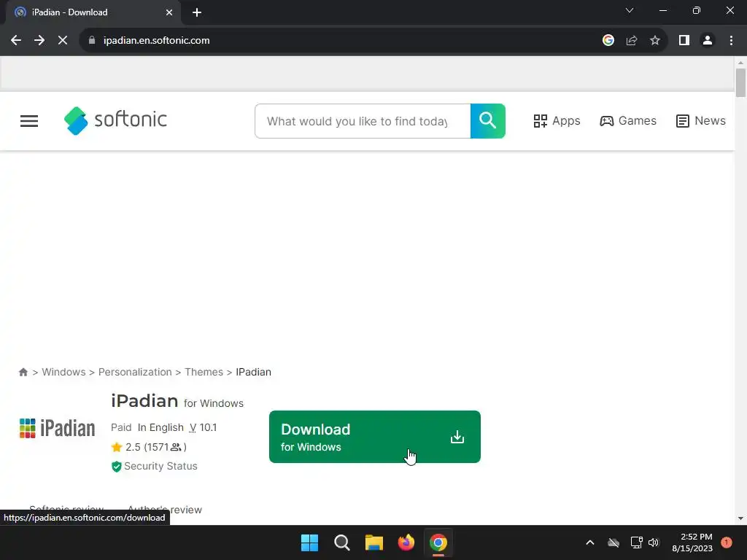Open Firefox from the taskbar
This screenshot has height=560, width=747.
[x=406, y=542]
